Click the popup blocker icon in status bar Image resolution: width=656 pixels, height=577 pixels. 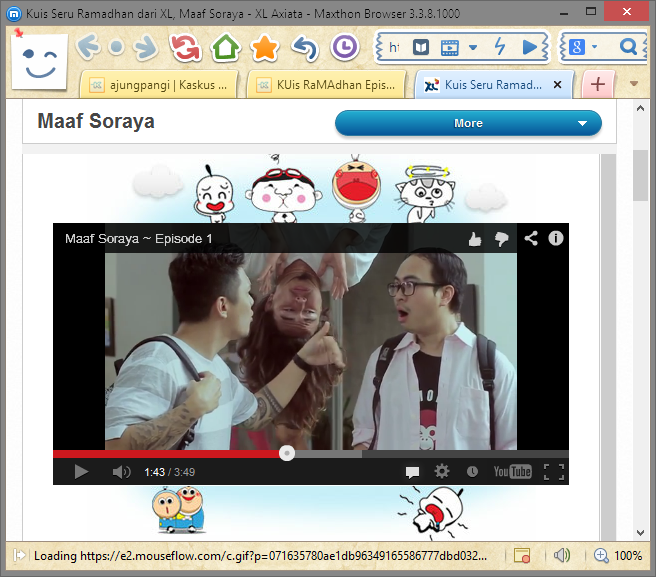(522, 556)
